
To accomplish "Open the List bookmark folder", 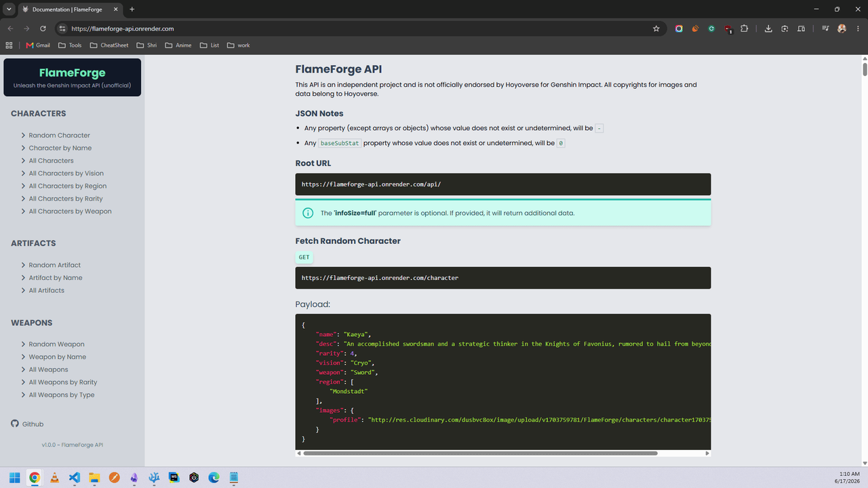I will [x=210, y=45].
